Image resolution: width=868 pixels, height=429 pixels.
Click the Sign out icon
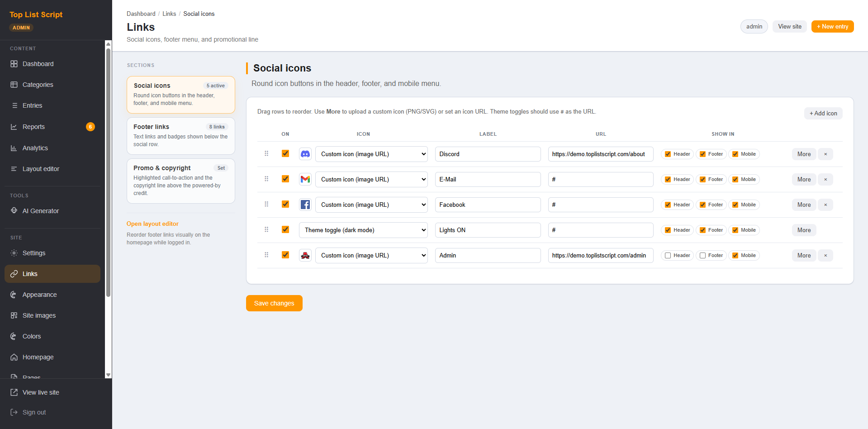point(14,412)
